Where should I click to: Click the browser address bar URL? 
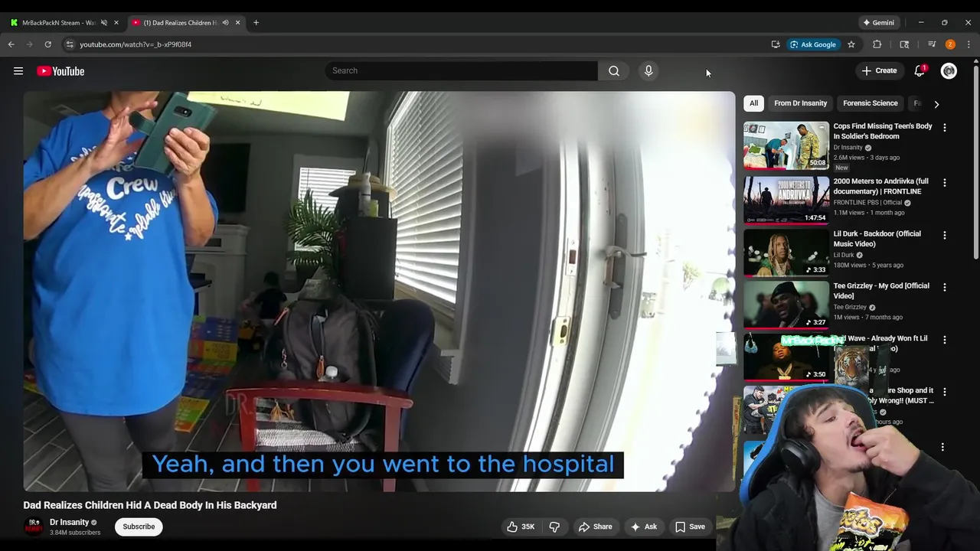click(136, 44)
